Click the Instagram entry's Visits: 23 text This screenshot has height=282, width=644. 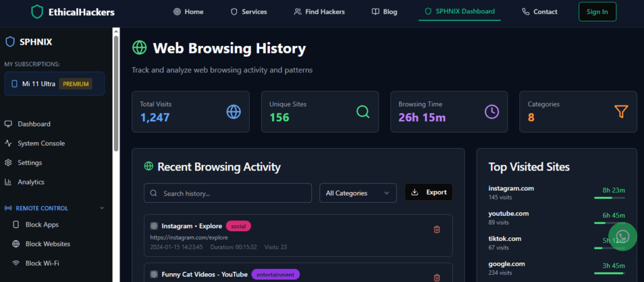[275, 247]
